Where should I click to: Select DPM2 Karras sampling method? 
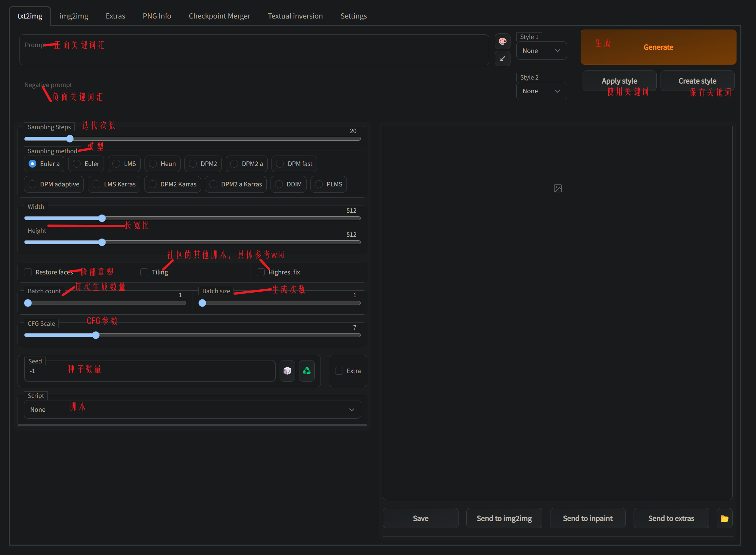coord(173,184)
